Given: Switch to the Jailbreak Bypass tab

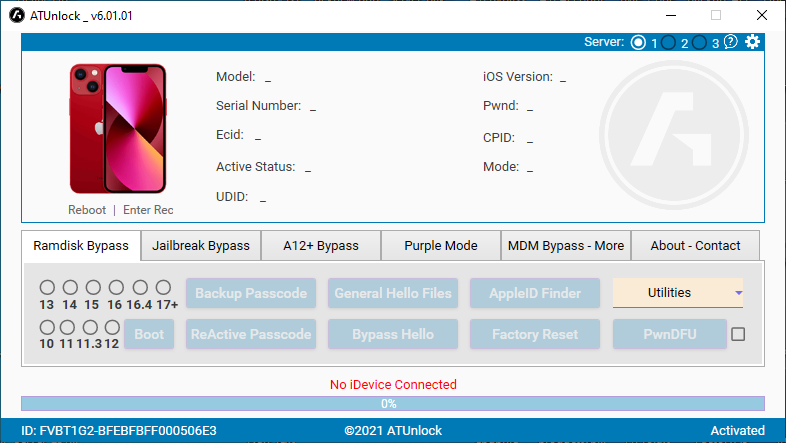Looking at the screenshot, I should [201, 245].
